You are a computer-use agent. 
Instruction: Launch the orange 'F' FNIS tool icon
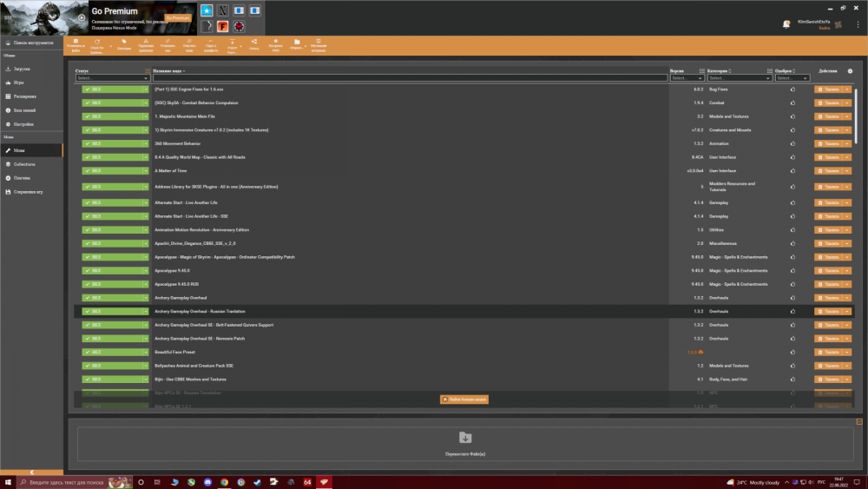click(x=222, y=27)
